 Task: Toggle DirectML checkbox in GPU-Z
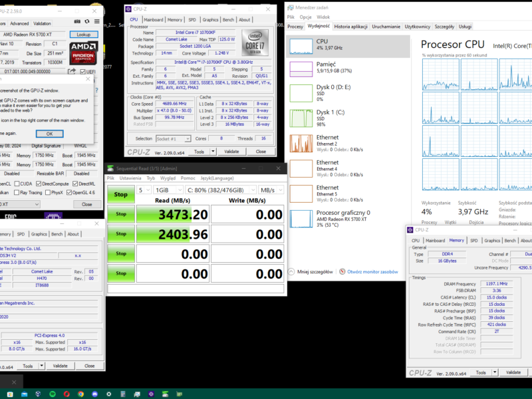point(75,184)
